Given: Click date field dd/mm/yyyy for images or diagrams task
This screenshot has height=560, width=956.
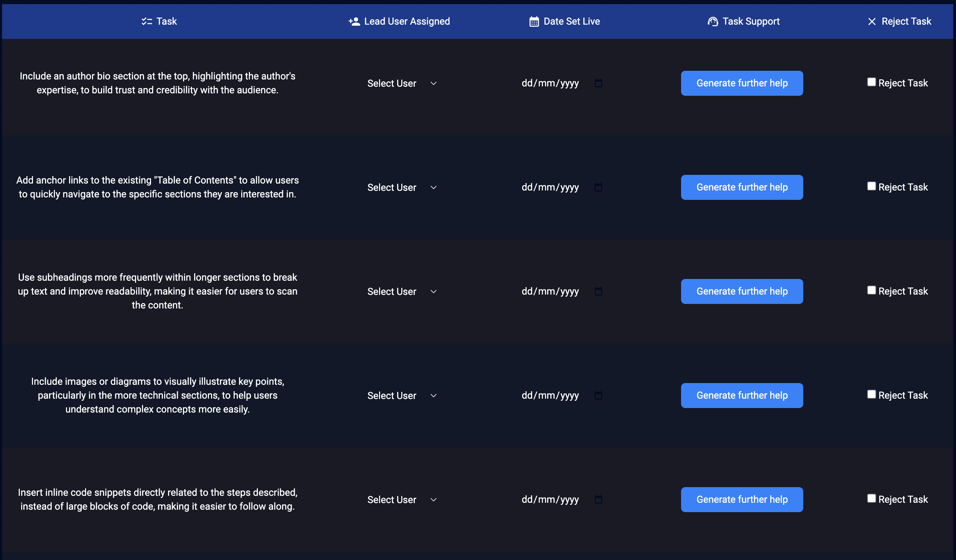Looking at the screenshot, I should coord(550,396).
